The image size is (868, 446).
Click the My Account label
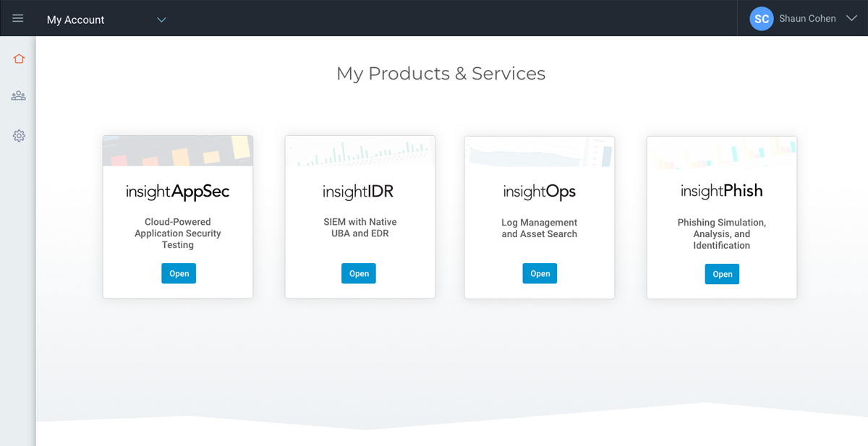click(x=76, y=20)
